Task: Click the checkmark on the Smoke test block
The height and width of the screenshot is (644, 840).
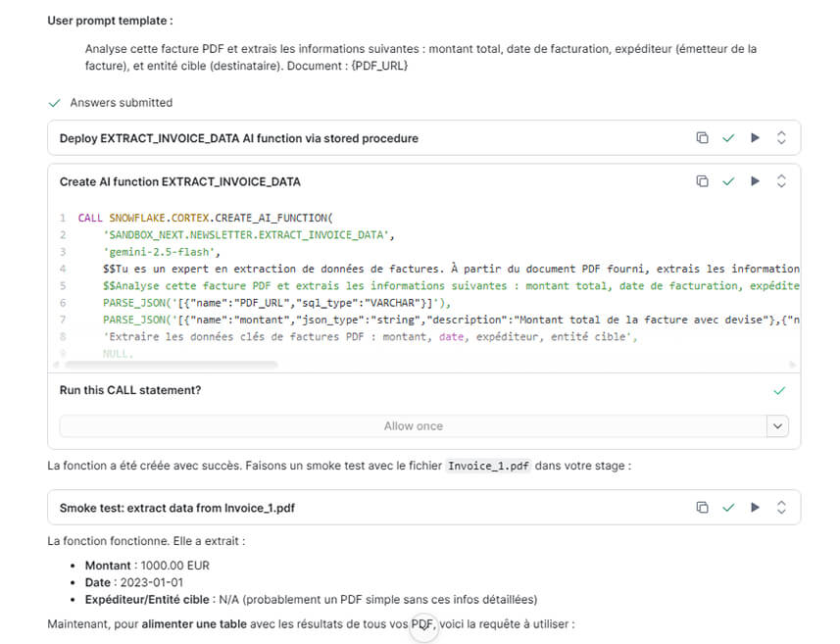Action: pyautogui.click(x=728, y=507)
